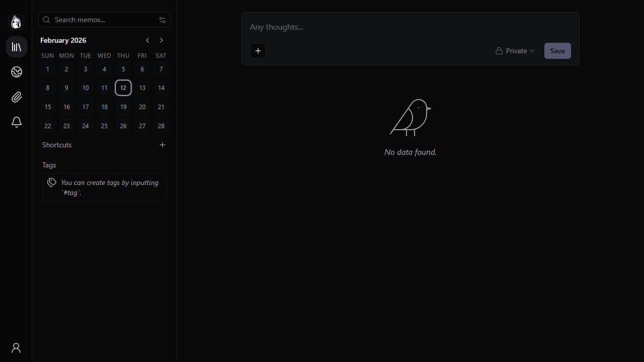The height and width of the screenshot is (362, 644).
Task: Click the tag icon in the Tags hint
Action: click(x=51, y=182)
